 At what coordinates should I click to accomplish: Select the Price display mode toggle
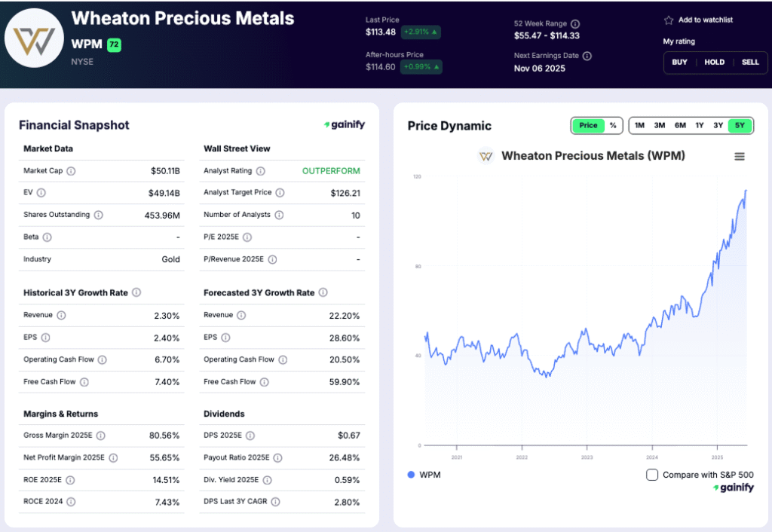pos(588,125)
